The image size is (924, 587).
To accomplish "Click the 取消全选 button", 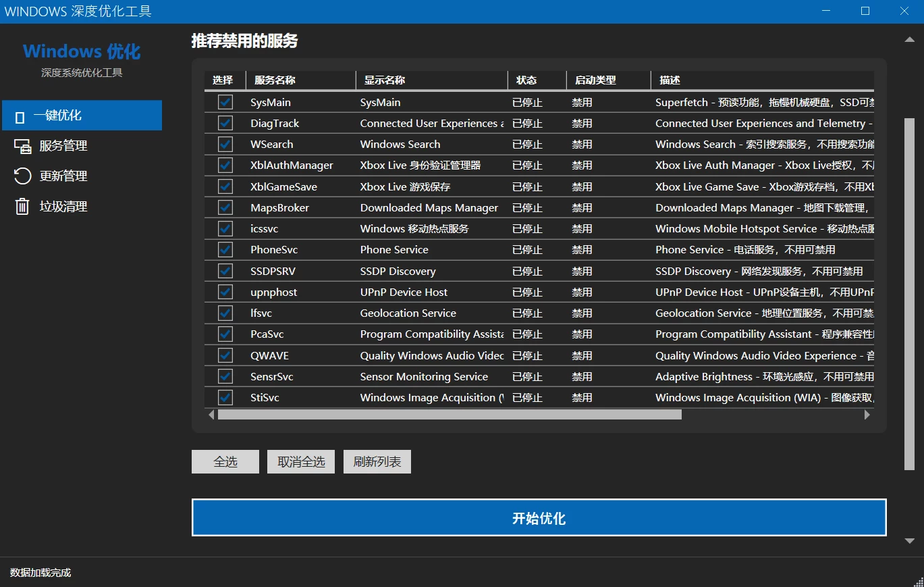I will pos(300,461).
